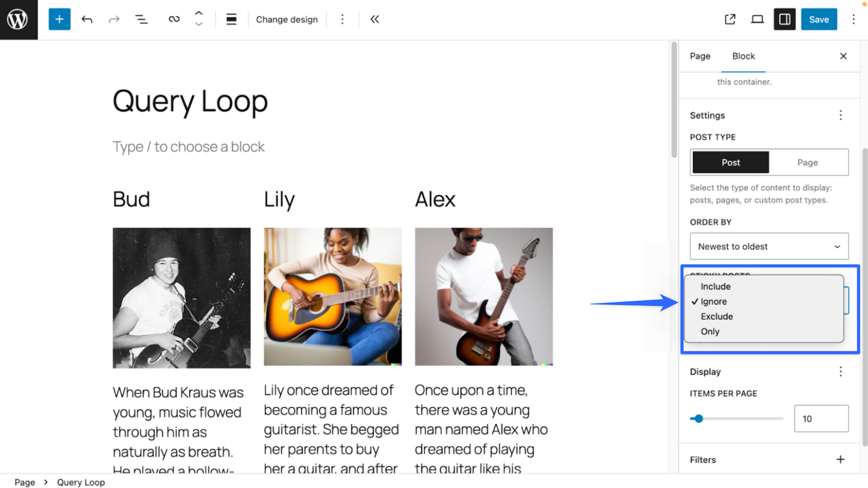
Task: Click the Type / to choose a block placeholder
Action: (189, 146)
